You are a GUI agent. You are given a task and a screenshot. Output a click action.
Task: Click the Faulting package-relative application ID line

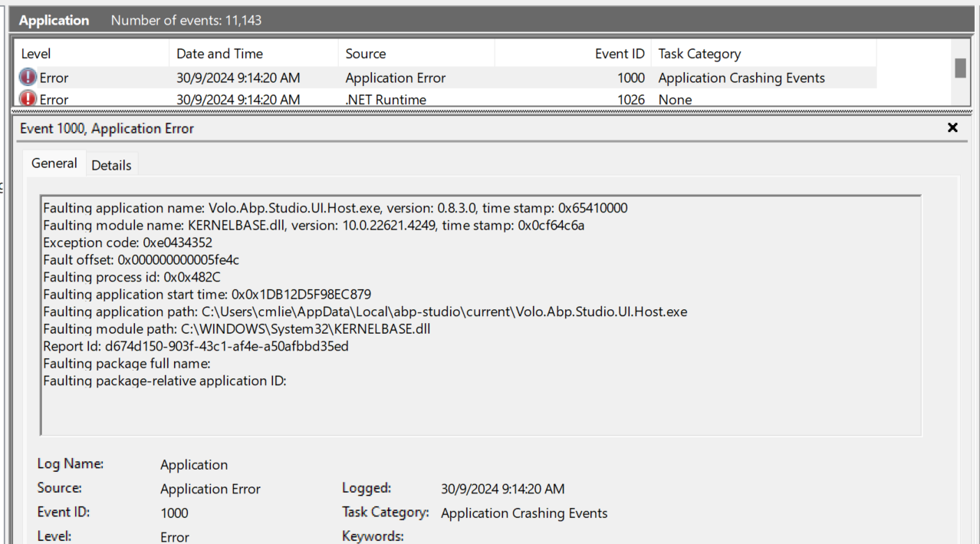coord(164,381)
